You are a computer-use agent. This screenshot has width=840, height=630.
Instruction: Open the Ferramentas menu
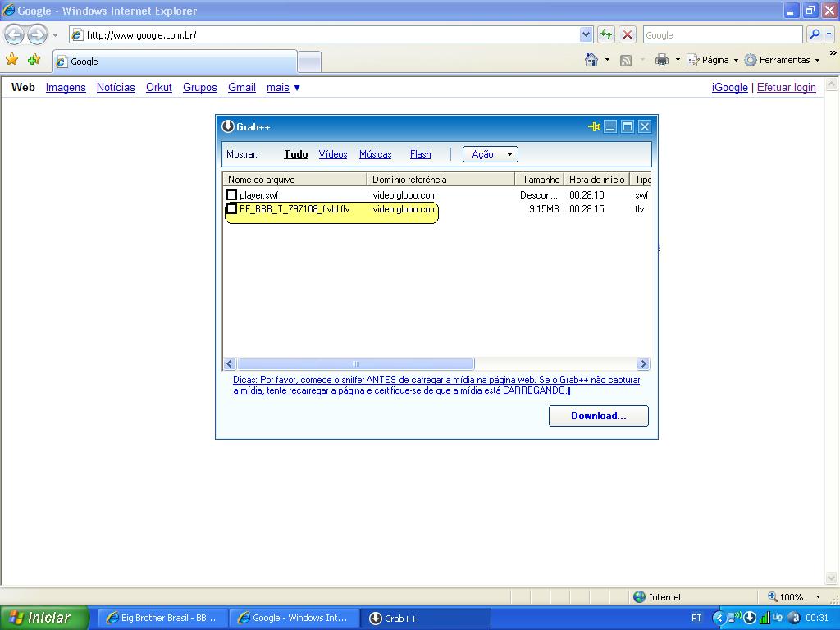783,60
